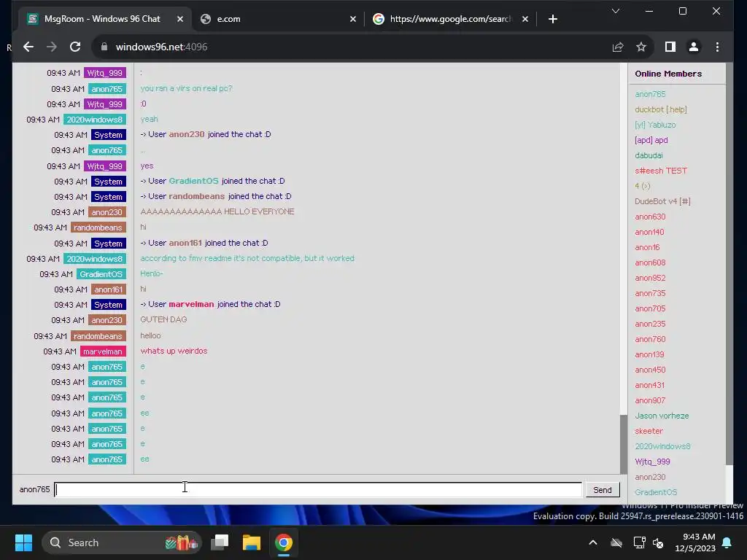Viewport: 747px width, 560px height.
Task: Open a new browser tab
Action: [553, 19]
